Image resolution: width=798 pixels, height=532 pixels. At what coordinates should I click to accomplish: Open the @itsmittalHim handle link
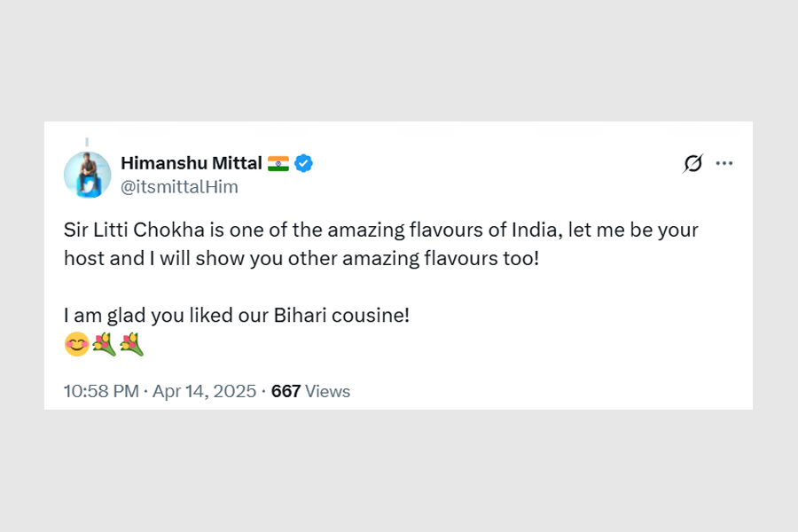[179, 187]
